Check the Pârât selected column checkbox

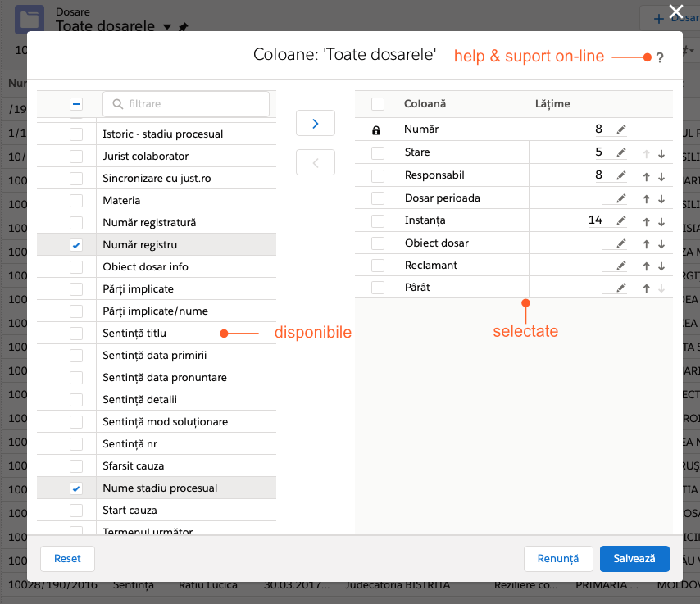tap(378, 288)
